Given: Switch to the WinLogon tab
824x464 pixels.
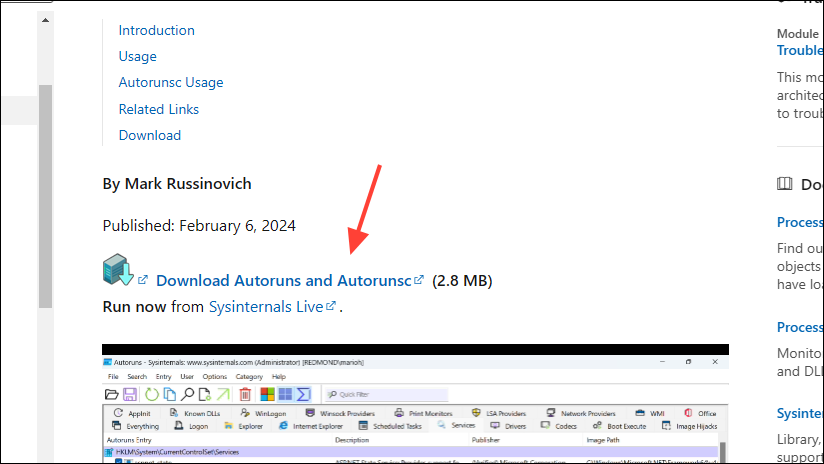Looking at the screenshot, I should coord(263,414).
